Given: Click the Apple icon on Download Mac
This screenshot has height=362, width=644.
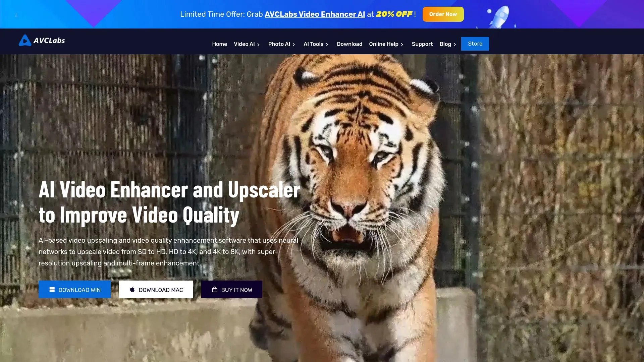Looking at the screenshot, I should (132, 290).
